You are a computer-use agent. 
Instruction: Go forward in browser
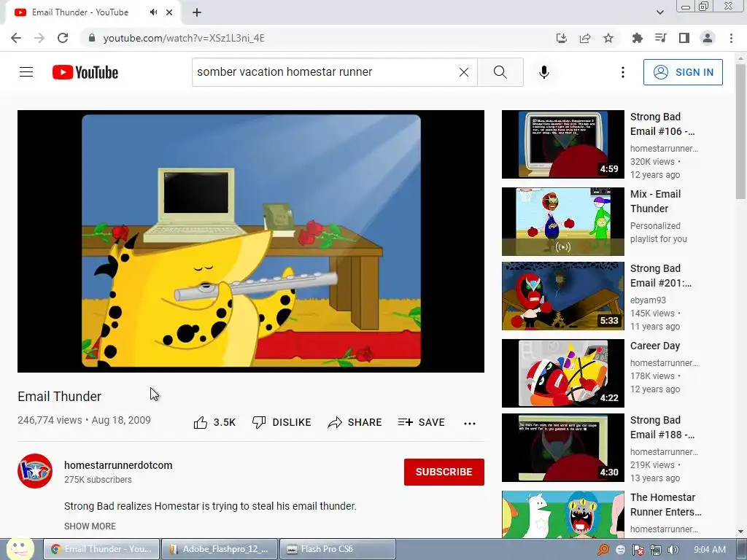pos(39,38)
